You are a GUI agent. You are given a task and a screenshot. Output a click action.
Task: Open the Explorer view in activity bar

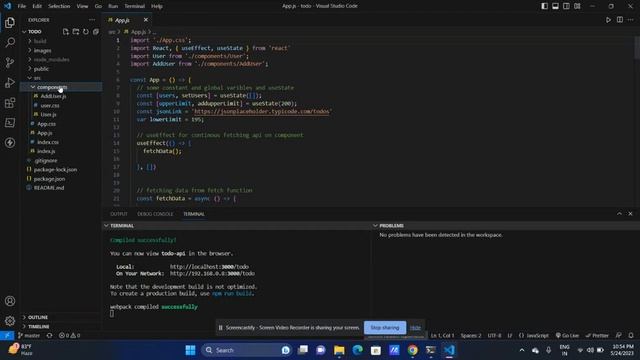pos(10,22)
